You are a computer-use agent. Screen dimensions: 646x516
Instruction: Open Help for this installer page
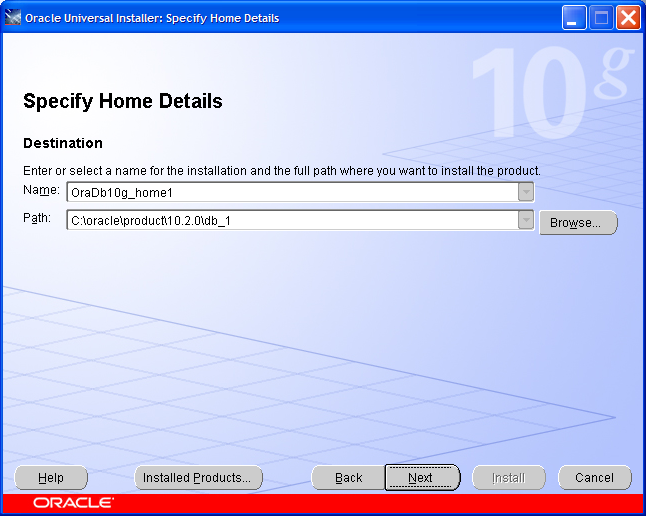pyautogui.click(x=51, y=478)
